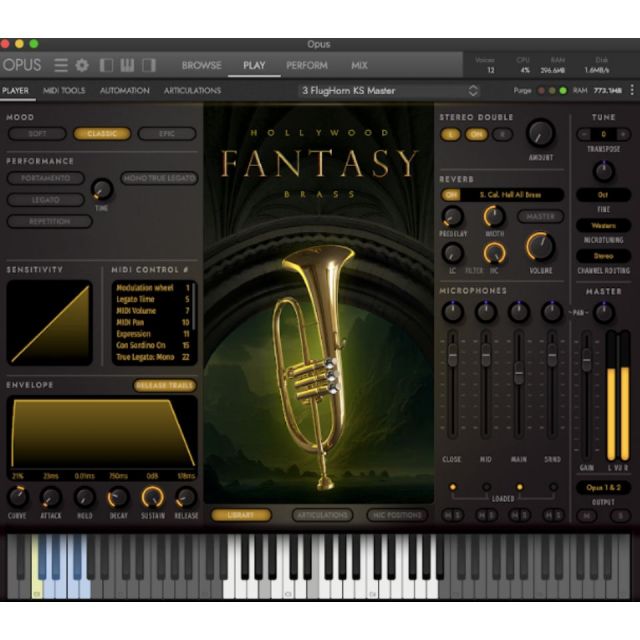The image size is (640, 640).
Task: Click the transpose minus stepper
Action: point(584,134)
